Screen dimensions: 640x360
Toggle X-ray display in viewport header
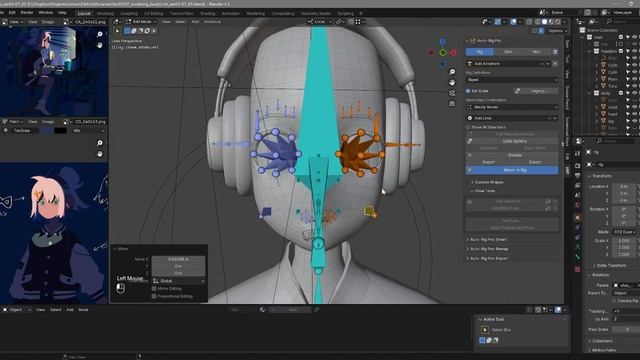pyautogui.click(x=529, y=22)
